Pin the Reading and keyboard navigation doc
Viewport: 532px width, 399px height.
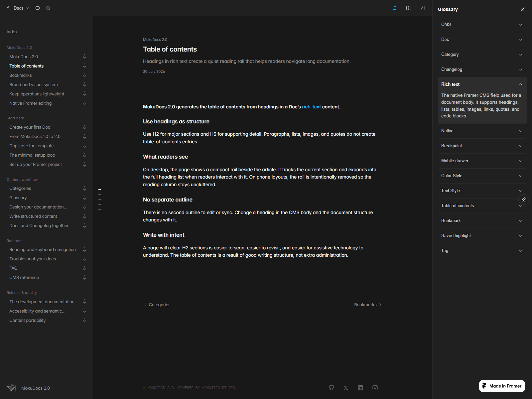tap(84, 249)
